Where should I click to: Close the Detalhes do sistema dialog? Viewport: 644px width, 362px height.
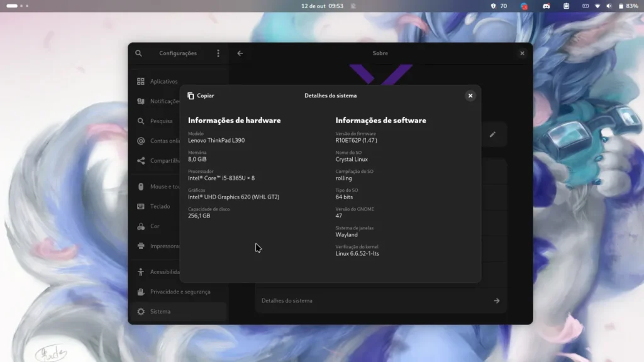pos(470,96)
